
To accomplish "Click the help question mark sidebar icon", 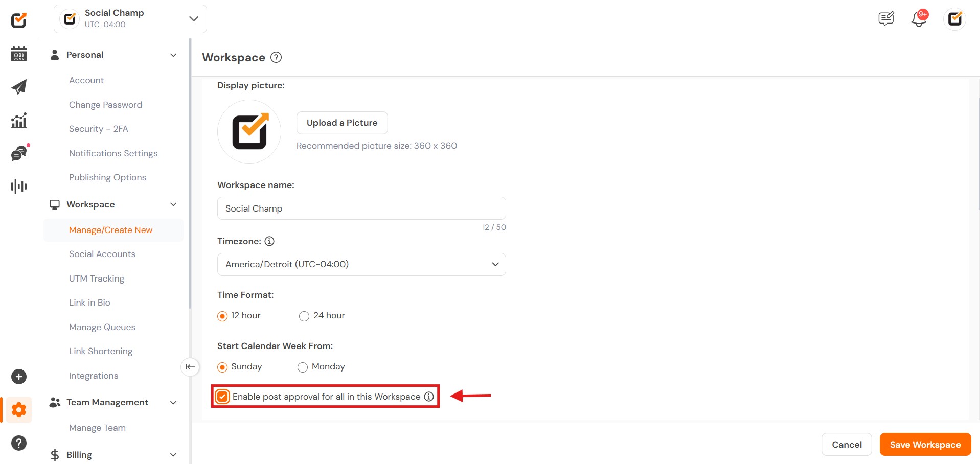I will coord(19,443).
